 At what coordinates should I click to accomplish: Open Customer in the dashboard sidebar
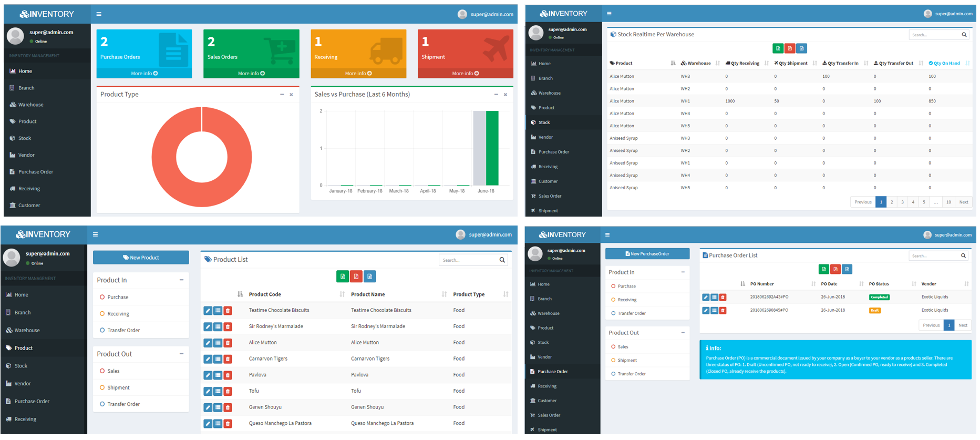pyautogui.click(x=29, y=206)
